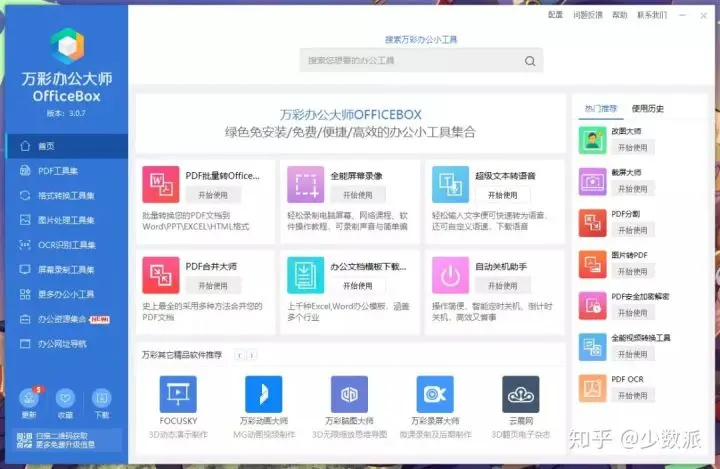
Task: Switch to 热门推荐 tab
Action: click(x=601, y=109)
